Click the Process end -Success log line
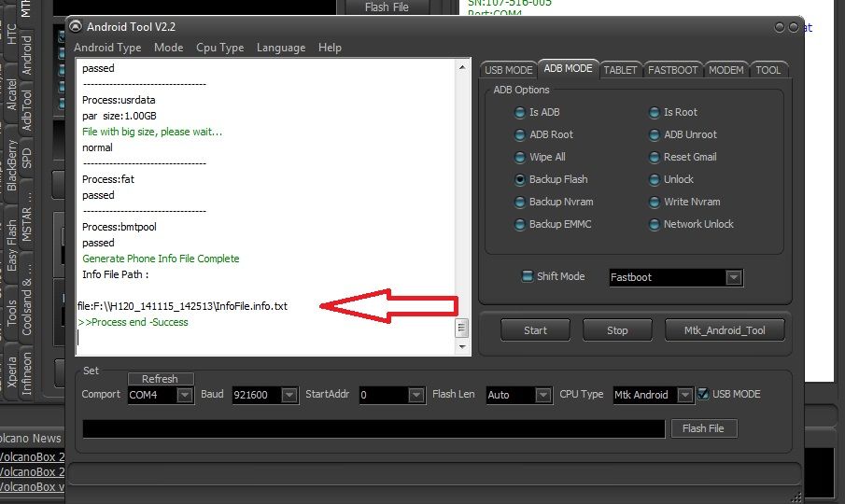The width and height of the screenshot is (845, 504). [x=134, y=322]
